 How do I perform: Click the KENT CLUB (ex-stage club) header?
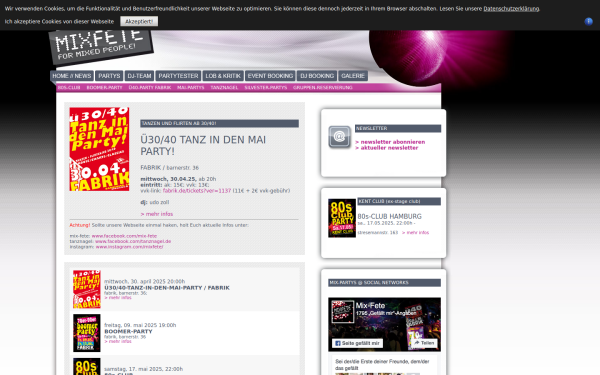click(x=399, y=201)
